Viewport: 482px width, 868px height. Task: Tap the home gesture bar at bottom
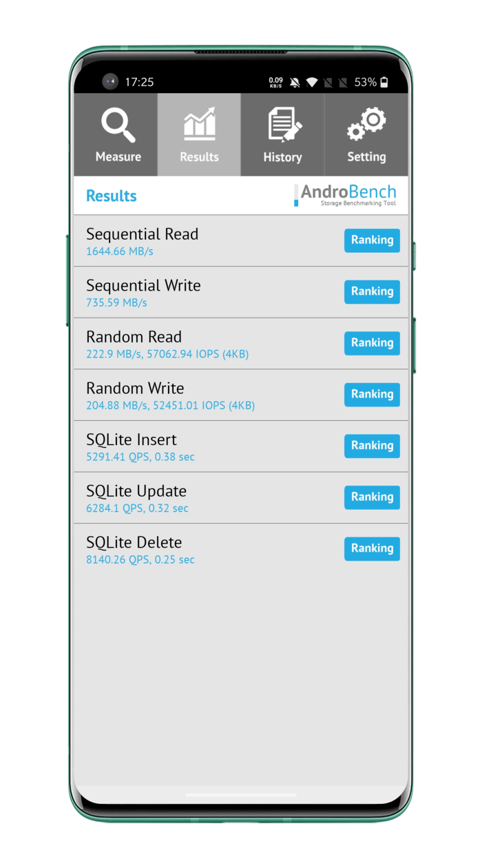pos(241,795)
